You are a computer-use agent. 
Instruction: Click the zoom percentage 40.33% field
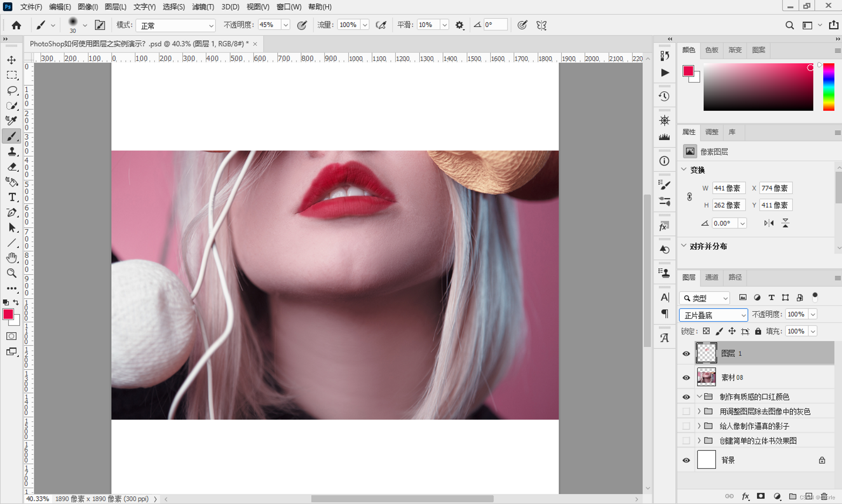point(38,499)
